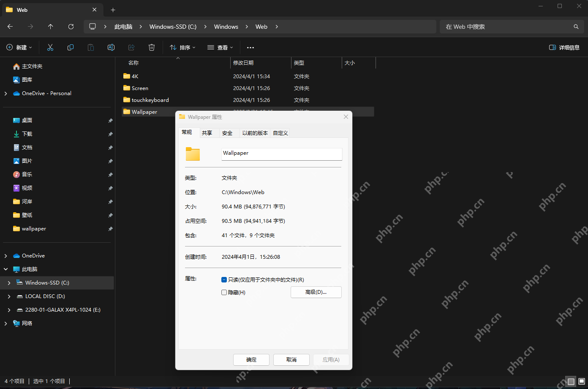Click the monitor icon in address bar
Viewport: 588px width, 389px height.
93,27
